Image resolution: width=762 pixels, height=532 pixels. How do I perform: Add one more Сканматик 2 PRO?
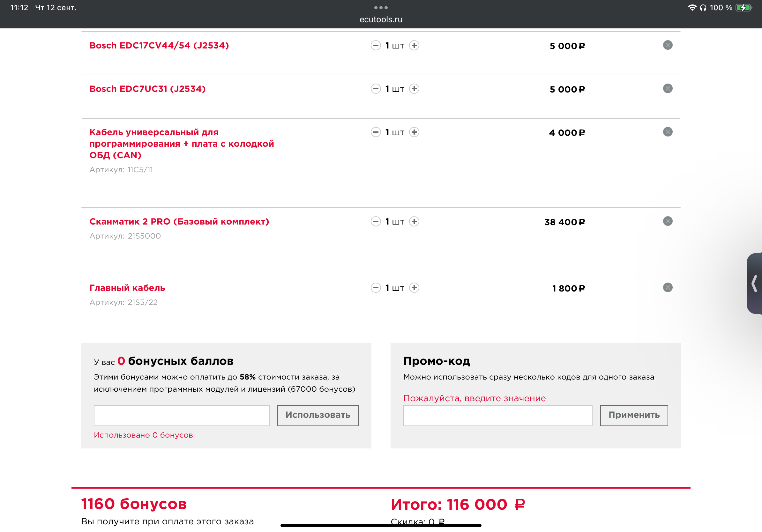(414, 222)
